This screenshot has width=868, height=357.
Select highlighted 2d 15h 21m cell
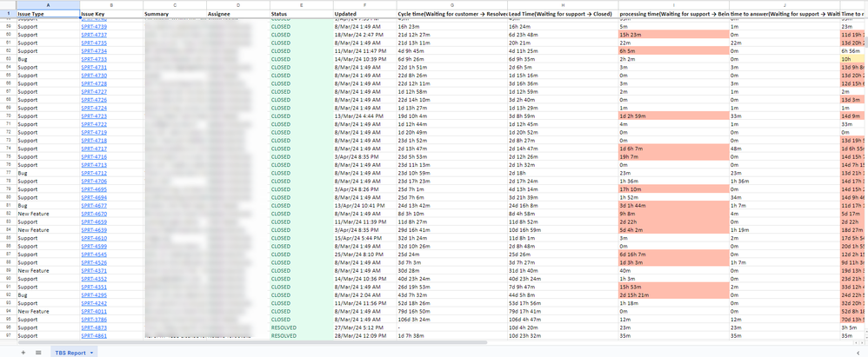673,295
